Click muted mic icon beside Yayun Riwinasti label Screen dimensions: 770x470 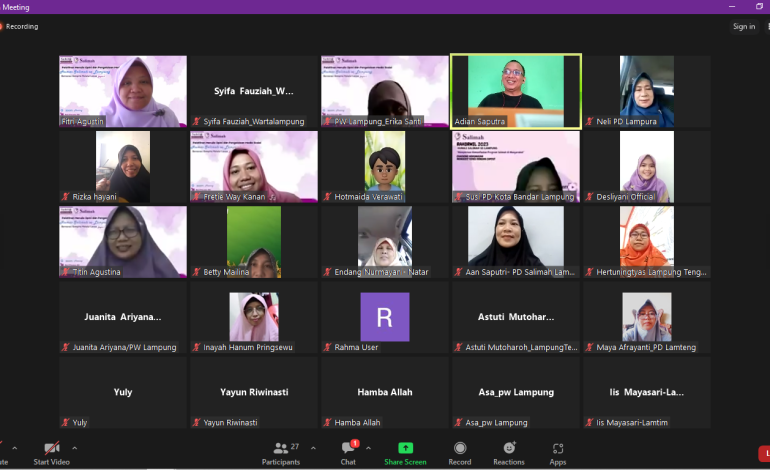click(x=196, y=422)
